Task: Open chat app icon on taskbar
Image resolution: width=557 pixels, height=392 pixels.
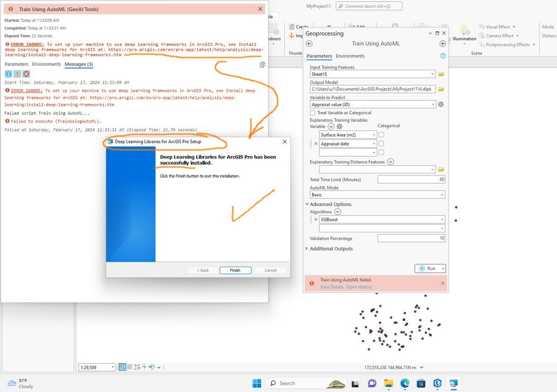Action: (x=372, y=383)
